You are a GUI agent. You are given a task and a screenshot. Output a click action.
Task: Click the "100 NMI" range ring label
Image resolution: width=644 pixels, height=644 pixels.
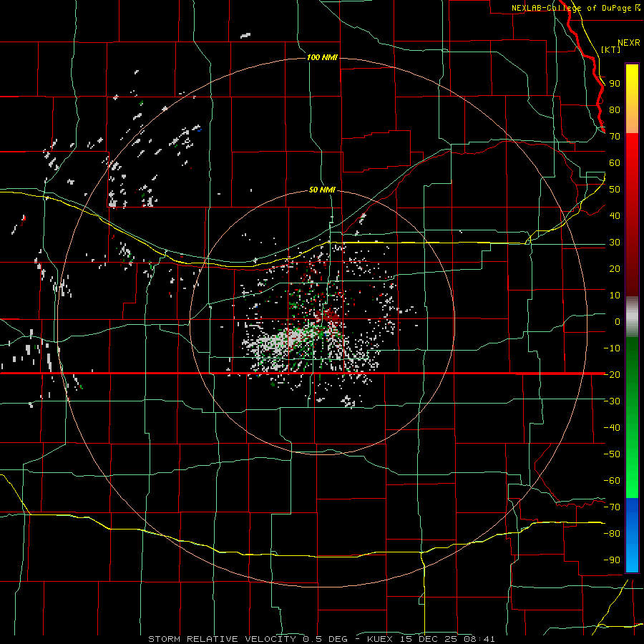322,57
